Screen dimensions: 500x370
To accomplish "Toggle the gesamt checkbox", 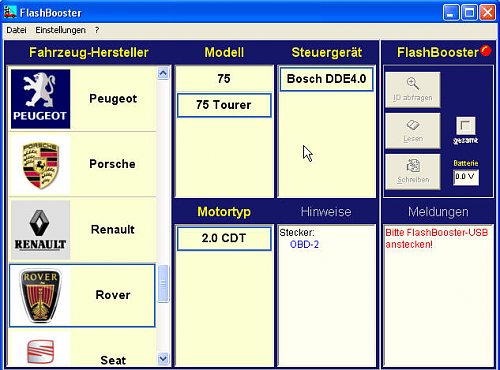I will point(466,126).
